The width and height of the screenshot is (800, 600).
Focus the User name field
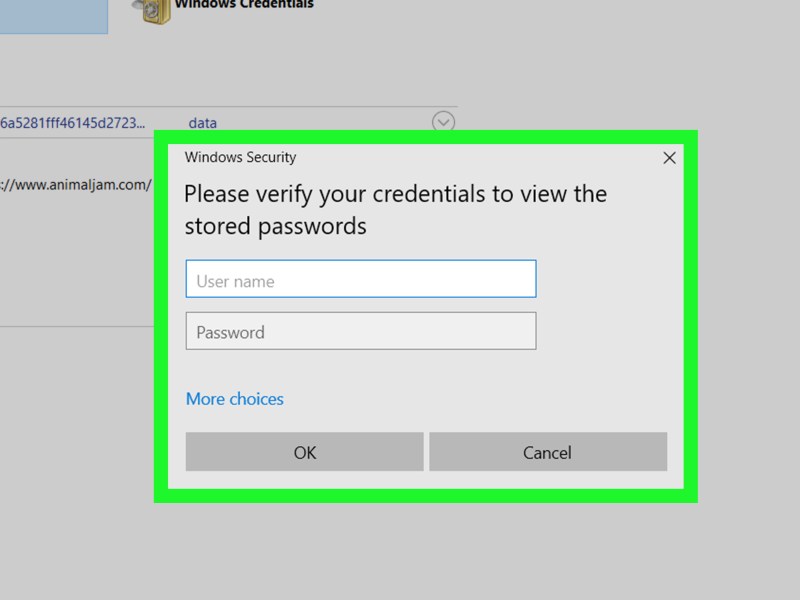(361, 279)
